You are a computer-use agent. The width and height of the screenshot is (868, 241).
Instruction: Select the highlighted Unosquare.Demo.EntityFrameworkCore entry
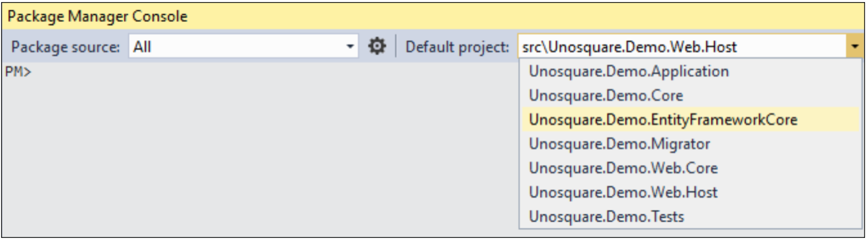(663, 119)
